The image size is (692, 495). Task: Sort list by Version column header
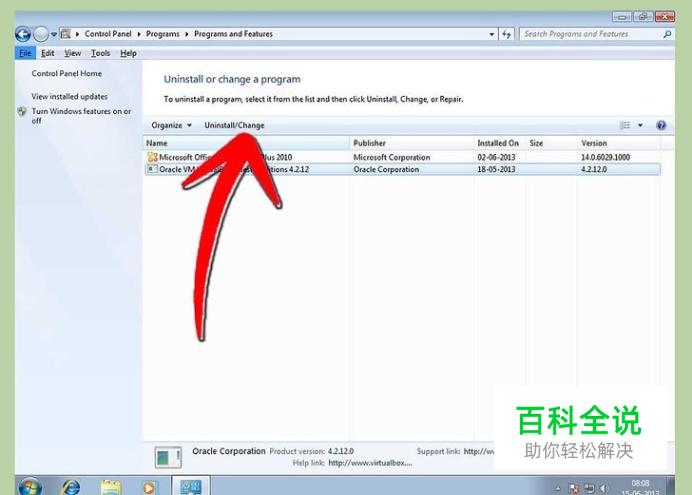click(x=619, y=143)
